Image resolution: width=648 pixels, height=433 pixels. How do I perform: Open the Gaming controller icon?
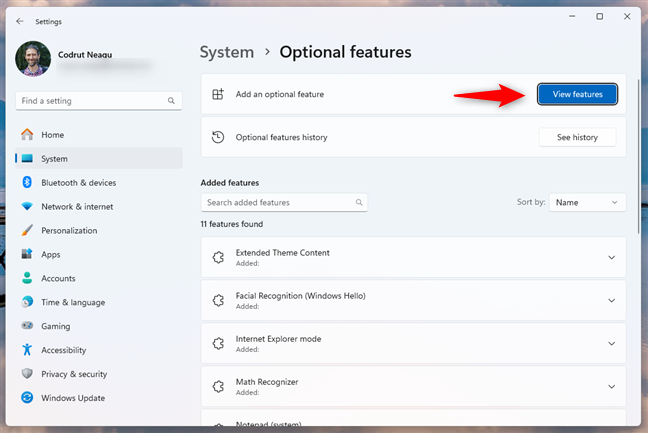coord(27,326)
